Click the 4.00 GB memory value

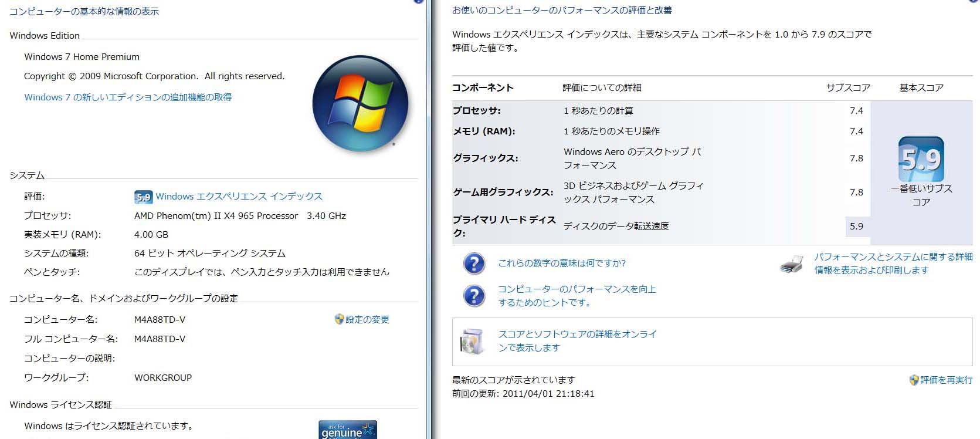[x=151, y=235]
